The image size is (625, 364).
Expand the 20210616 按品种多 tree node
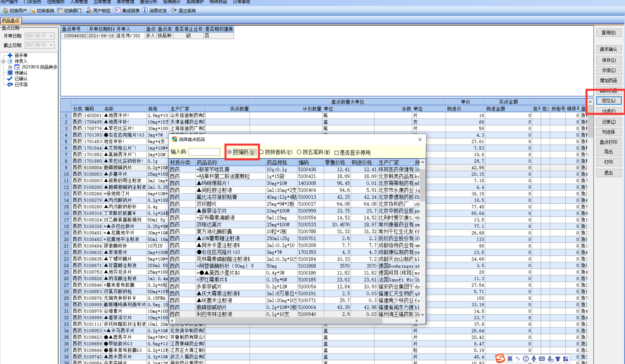coord(10,67)
